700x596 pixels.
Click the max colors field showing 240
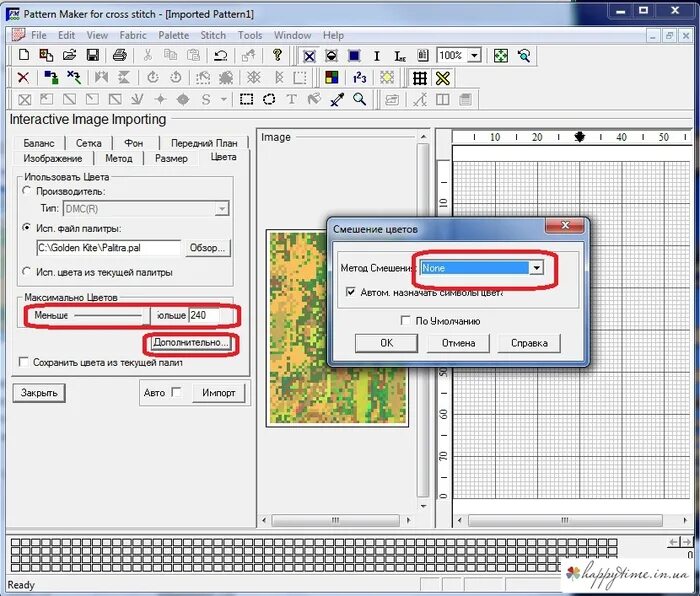204,315
